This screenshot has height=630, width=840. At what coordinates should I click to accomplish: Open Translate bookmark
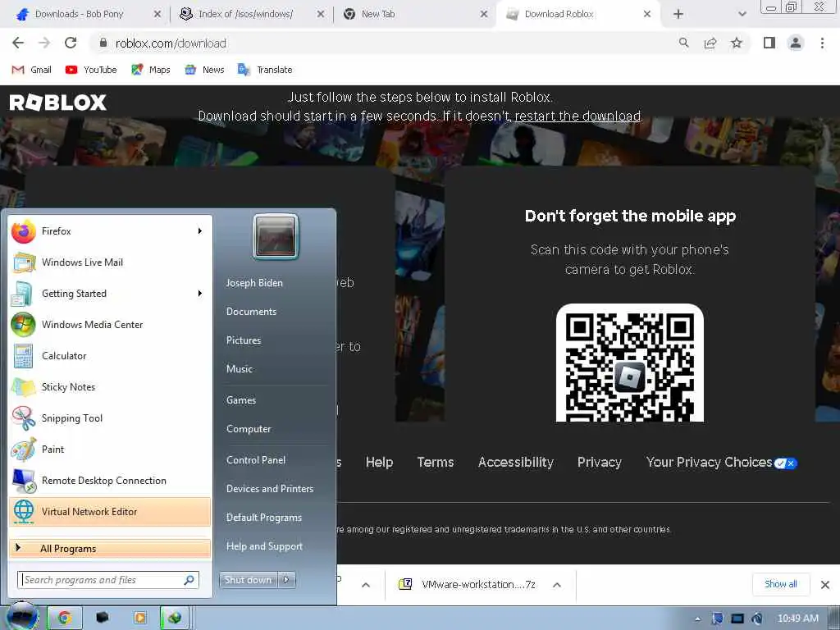(x=265, y=70)
